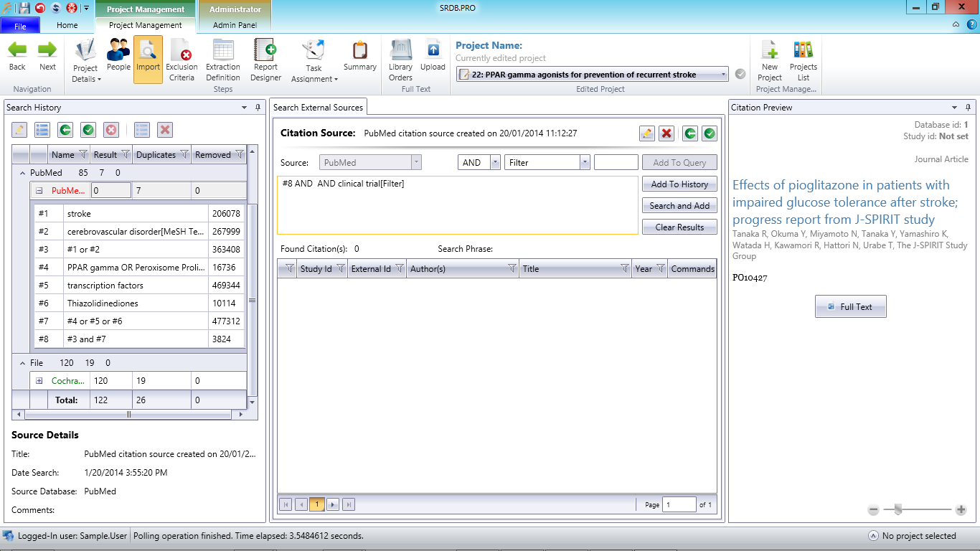The width and height of the screenshot is (980, 551).
Task: Click the New Project icon
Action: click(x=770, y=60)
